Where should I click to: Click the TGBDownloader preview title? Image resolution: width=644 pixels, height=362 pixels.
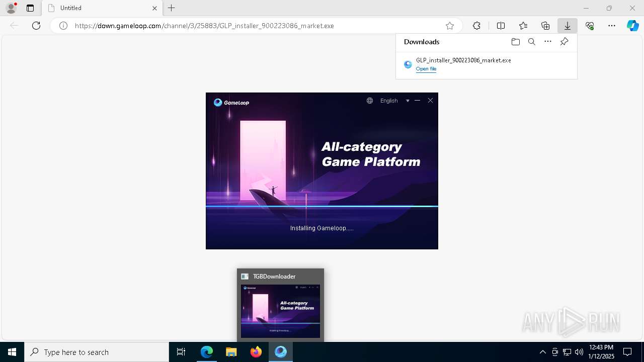click(274, 277)
